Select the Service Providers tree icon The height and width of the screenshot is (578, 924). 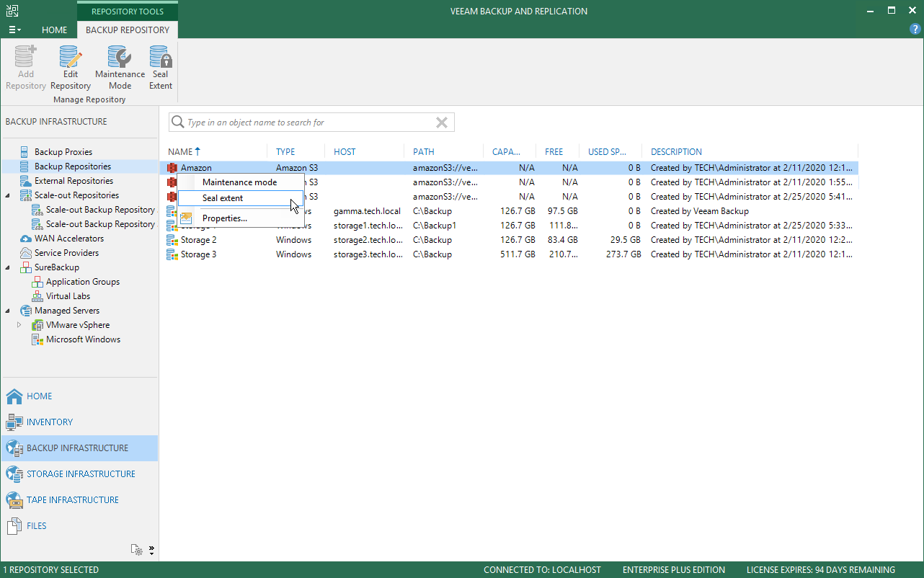tap(26, 253)
